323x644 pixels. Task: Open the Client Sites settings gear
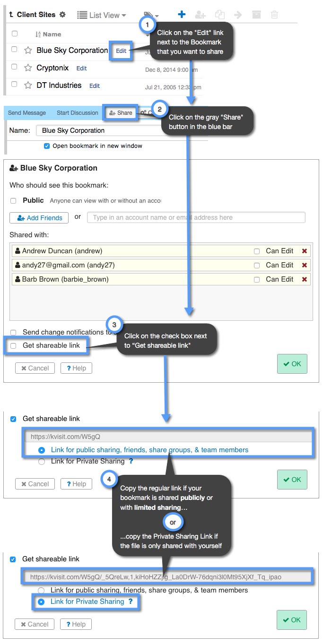(62, 14)
